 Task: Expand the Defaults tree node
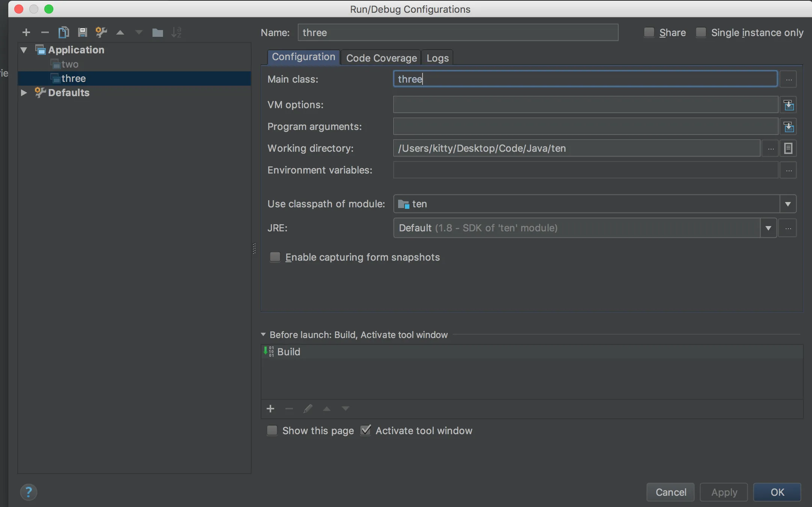[24, 92]
